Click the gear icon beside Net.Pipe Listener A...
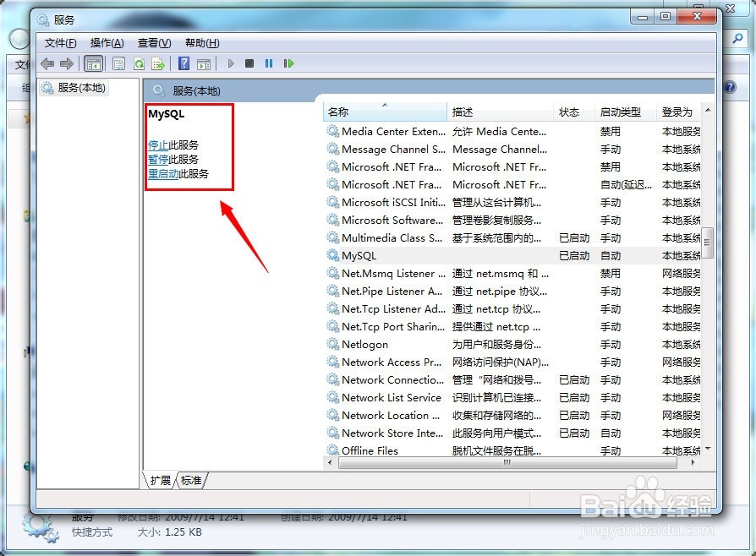This screenshot has width=756, height=556. point(333,291)
